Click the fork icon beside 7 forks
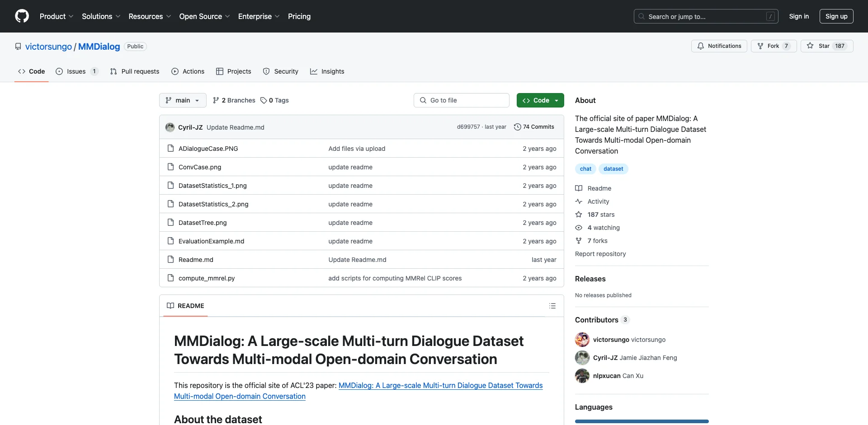Screen dimensions: 868x425 579,241
